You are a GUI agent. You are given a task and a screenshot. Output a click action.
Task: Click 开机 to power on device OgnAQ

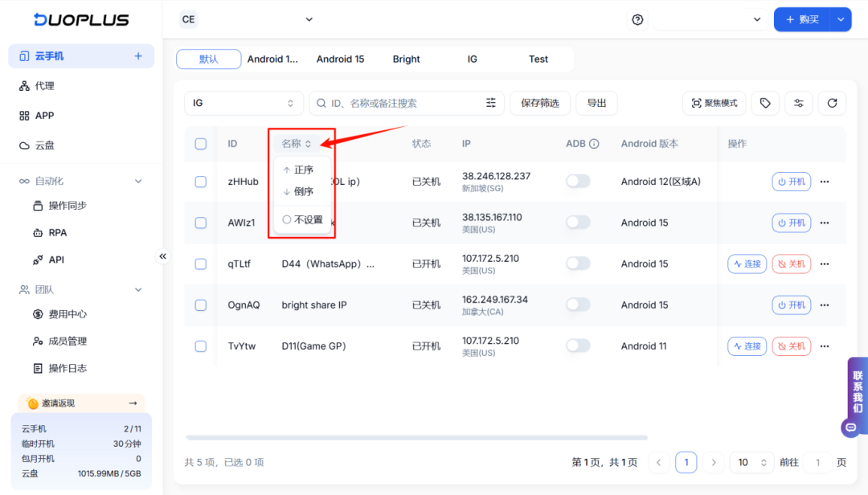(791, 305)
